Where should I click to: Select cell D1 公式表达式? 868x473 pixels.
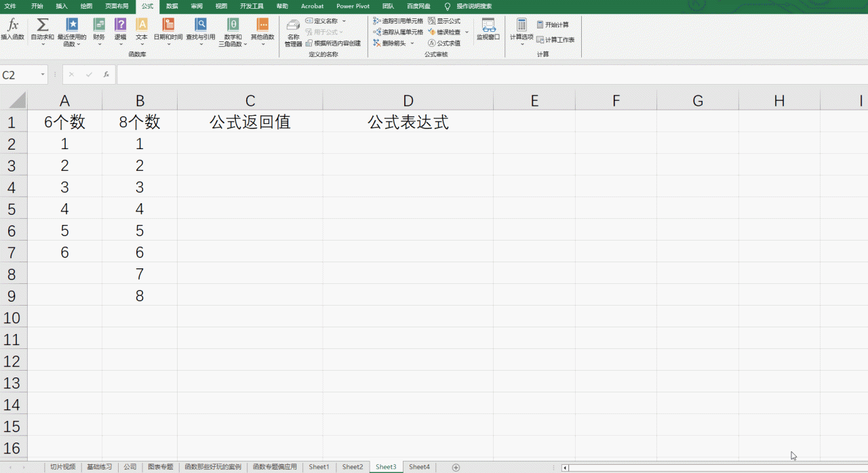coord(408,122)
